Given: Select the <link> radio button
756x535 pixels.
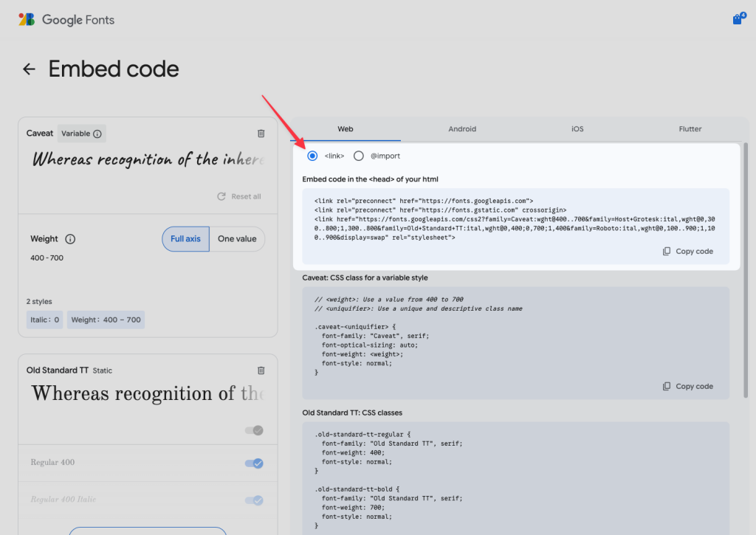Looking at the screenshot, I should 312,156.
